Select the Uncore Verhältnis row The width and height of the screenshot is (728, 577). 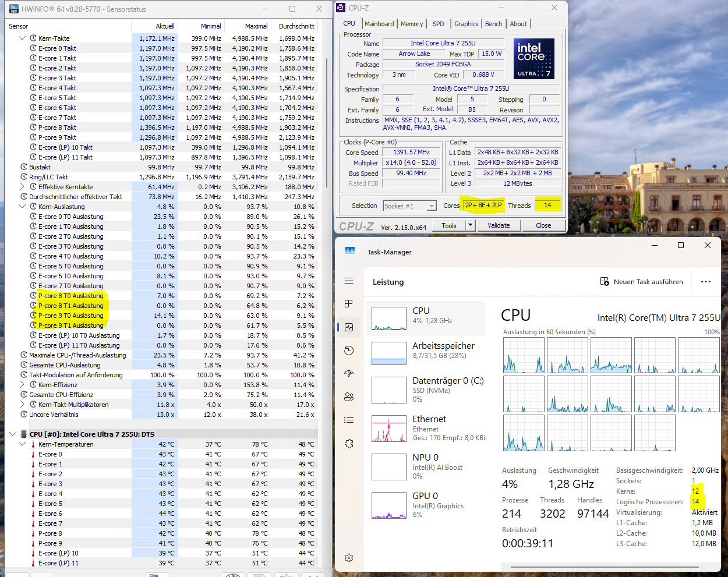pyautogui.click(x=162, y=415)
